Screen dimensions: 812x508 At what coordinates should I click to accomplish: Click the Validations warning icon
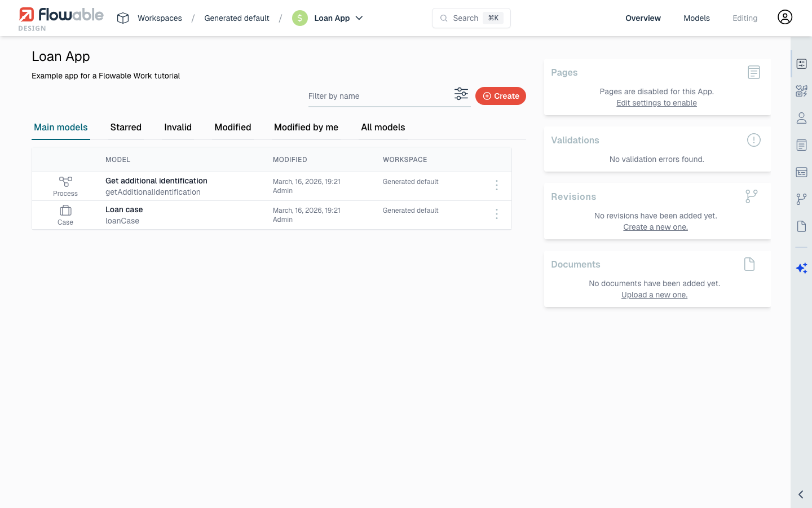click(754, 140)
